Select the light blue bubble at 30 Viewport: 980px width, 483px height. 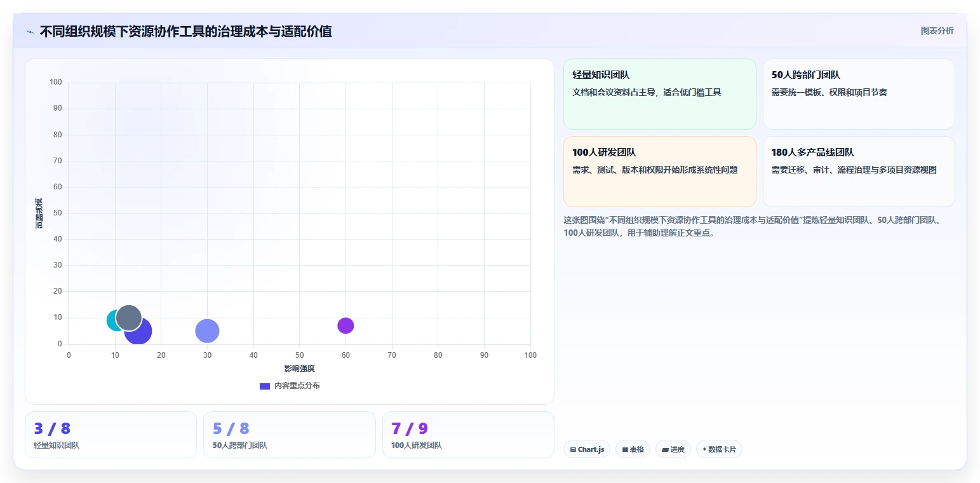point(207,331)
